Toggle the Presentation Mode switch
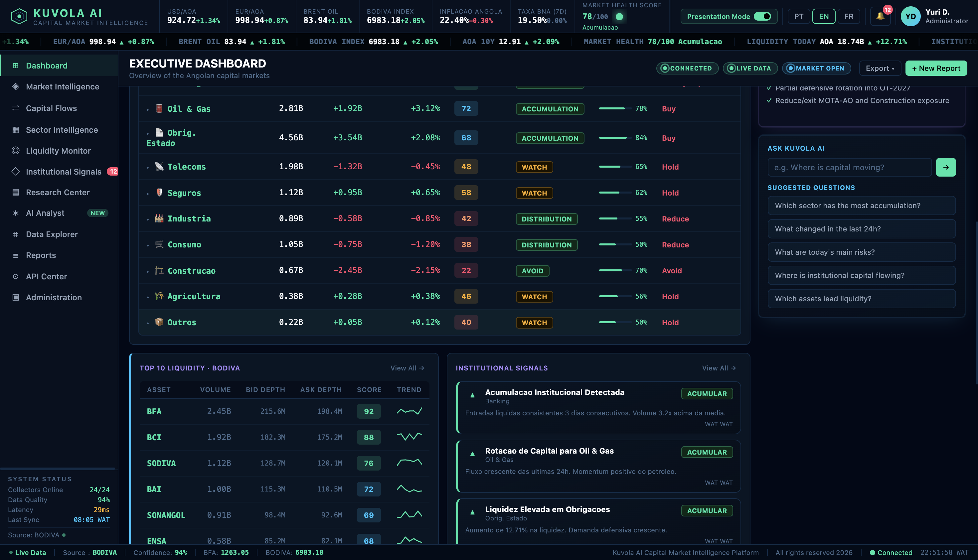This screenshot has height=560, width=978. (x=762, y=17)
